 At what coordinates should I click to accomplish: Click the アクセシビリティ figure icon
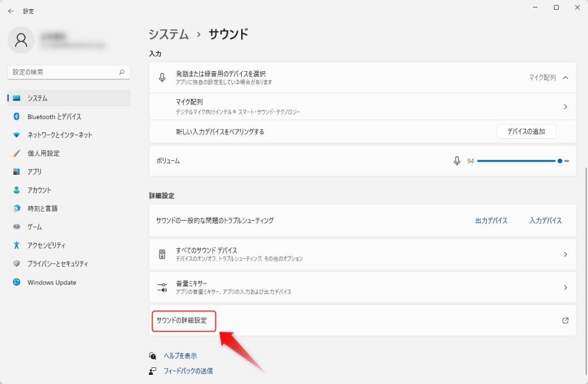(17, 245)
